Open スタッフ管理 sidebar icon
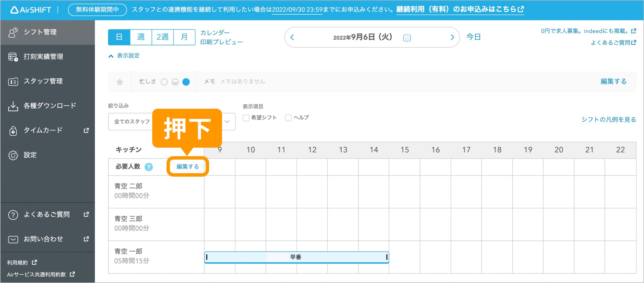 pyautogui.click(x=13, y=81)
